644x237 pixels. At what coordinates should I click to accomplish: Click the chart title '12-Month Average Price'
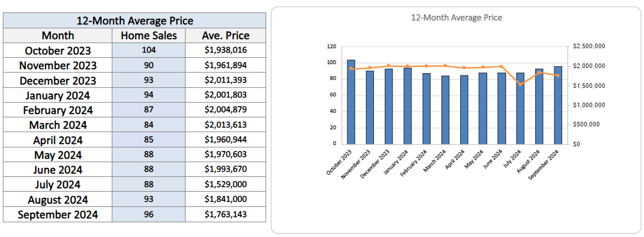click(x=457, y=18)
